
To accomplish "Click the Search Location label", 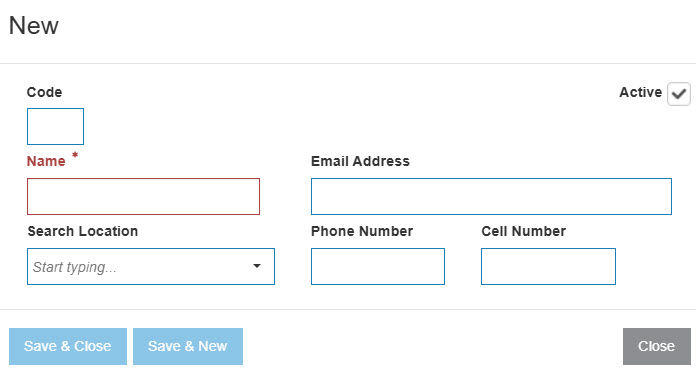I will pos(83,231).
